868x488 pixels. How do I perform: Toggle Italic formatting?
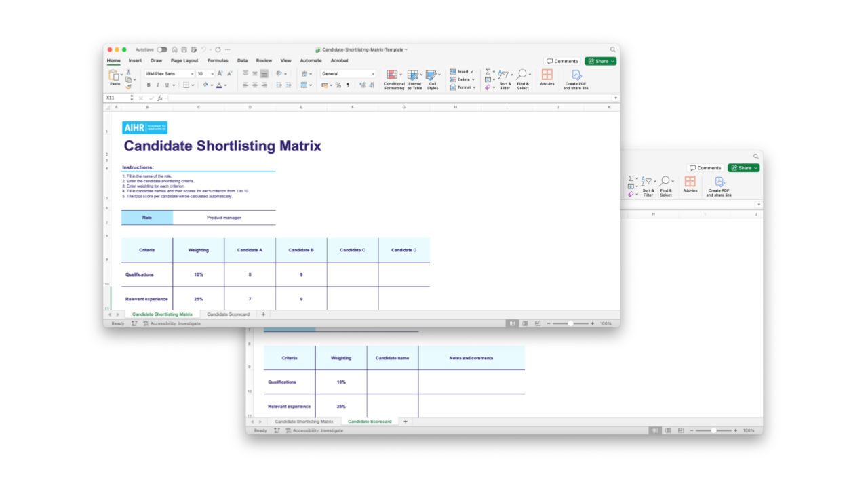click(x=157, y=85)
